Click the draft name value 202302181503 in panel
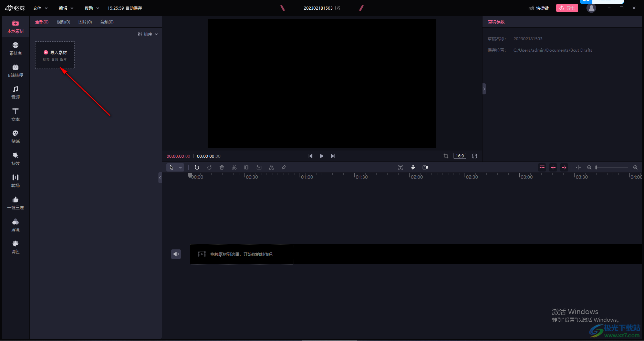 (528, 39)
